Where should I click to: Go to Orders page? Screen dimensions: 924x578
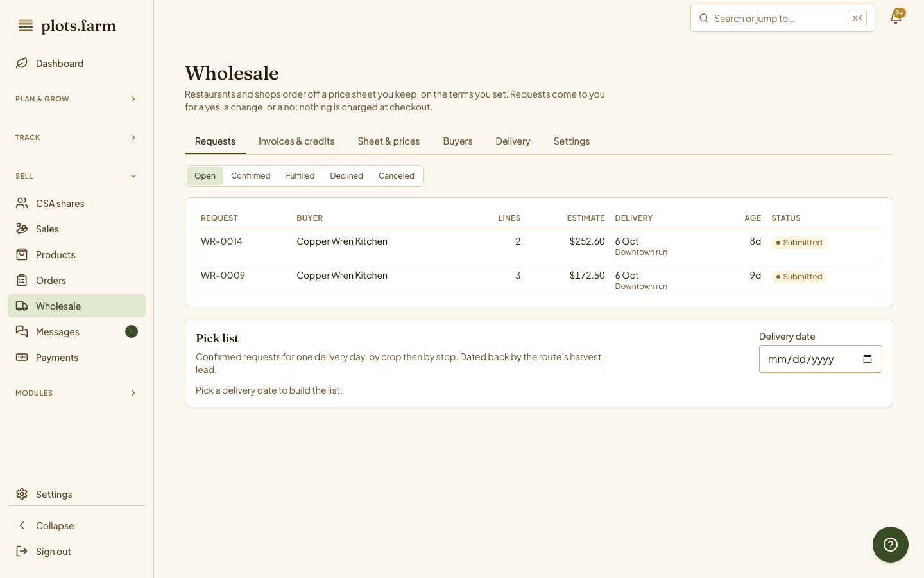[x=76, y=280]
